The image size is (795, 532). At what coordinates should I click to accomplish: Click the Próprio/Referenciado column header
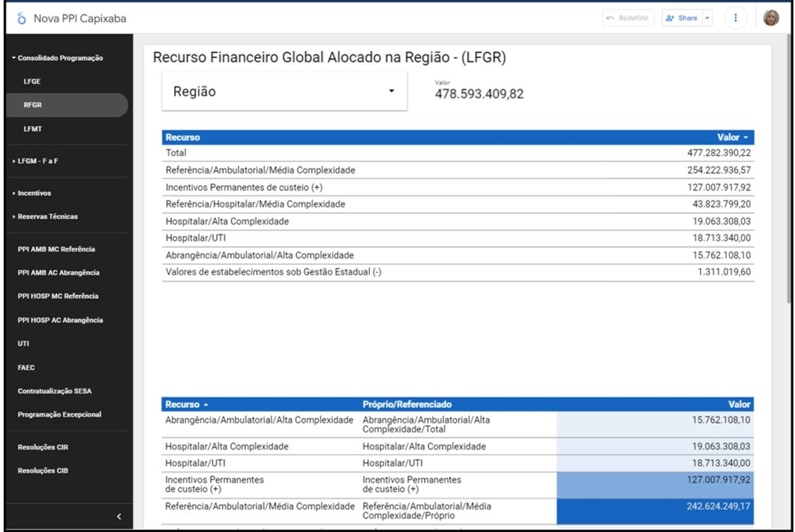407,404
